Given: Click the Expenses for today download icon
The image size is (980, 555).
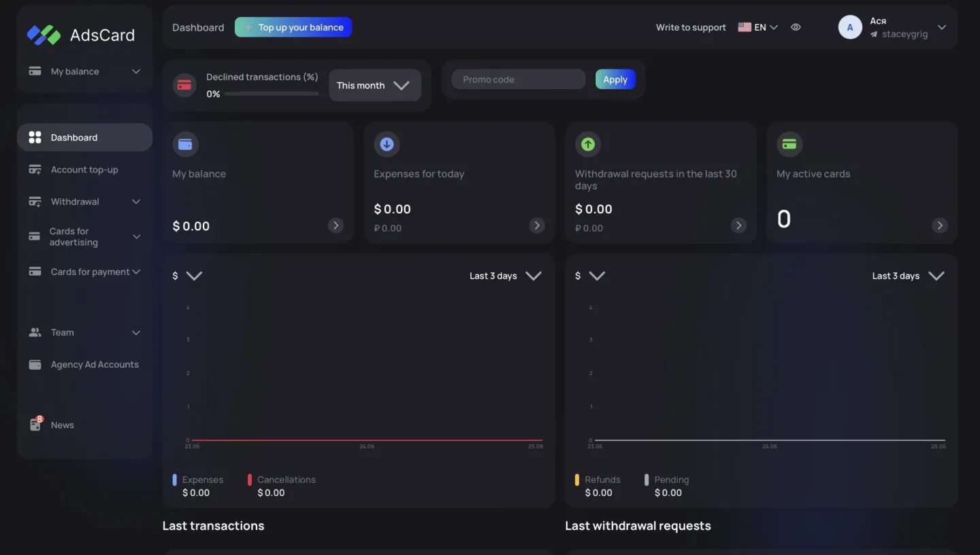Looking at the screenshot, I should [x=387, y=144].
